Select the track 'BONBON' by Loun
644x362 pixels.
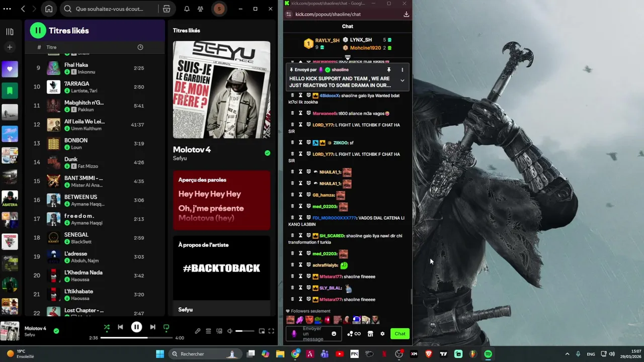click(96, 143)
